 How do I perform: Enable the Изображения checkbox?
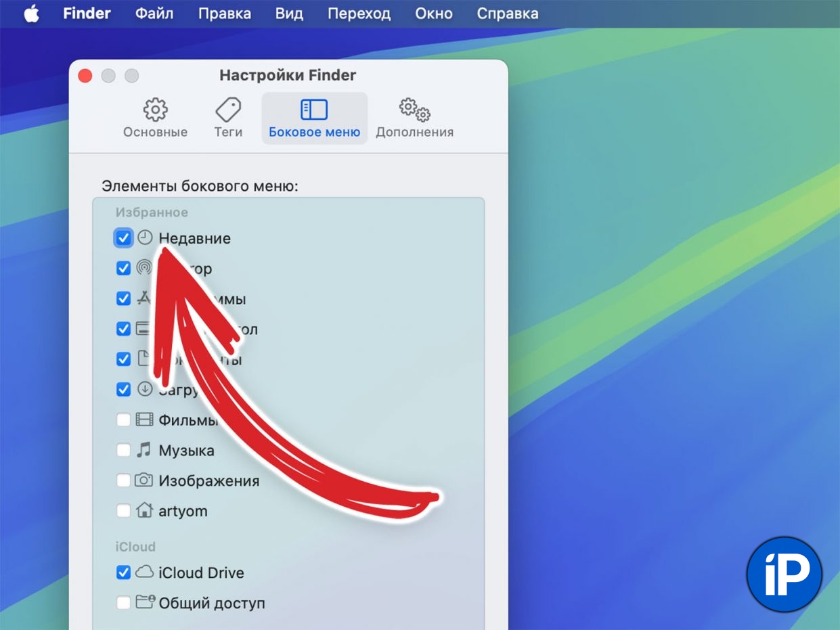tap(123, 480)
